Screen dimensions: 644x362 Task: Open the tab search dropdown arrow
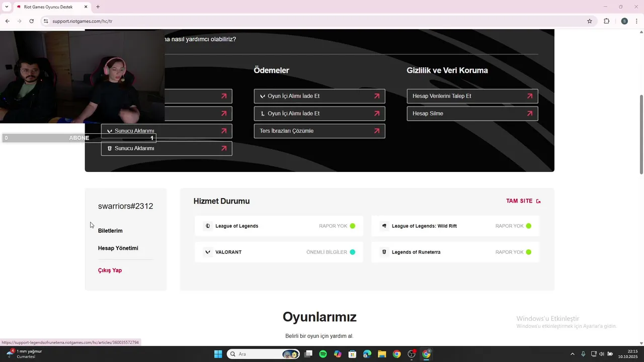click(6, 7)
